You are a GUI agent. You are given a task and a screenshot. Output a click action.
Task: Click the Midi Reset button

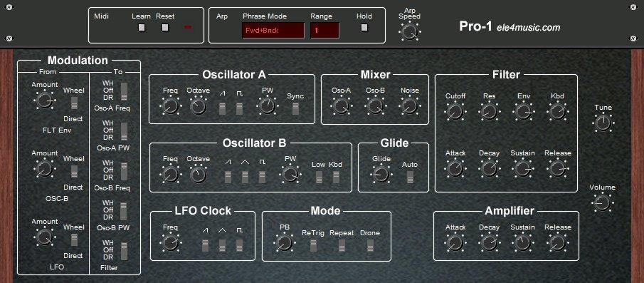[x=164, y=28]
